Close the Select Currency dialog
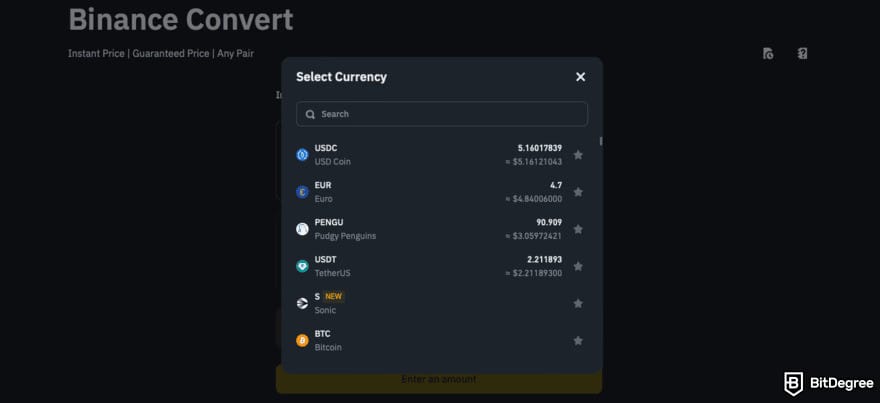Viewport: 880px width, 403px height. coord(580,77)
